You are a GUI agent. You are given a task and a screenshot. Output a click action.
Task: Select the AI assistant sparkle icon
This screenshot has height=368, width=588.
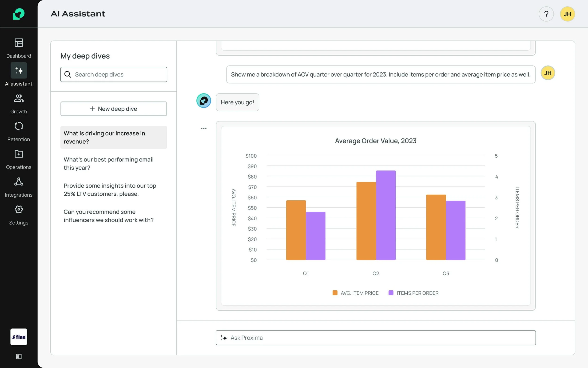(x=19, y=71)
